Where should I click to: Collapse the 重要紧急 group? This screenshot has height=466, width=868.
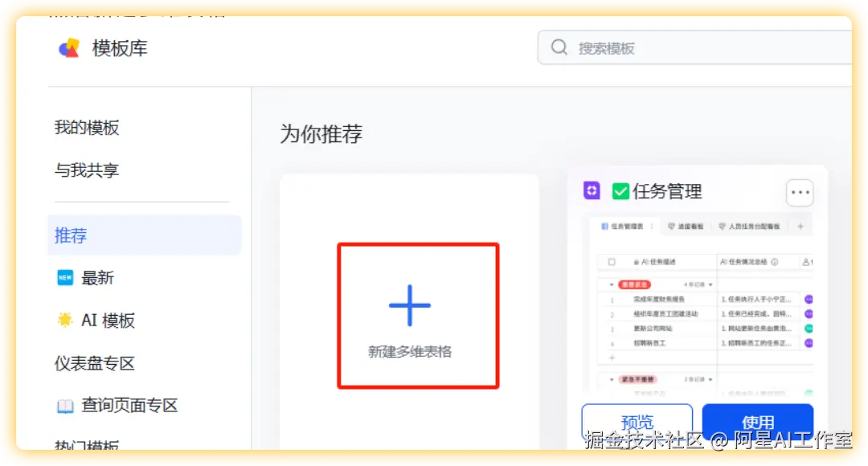pyautogui.click(x=611, y=285)
